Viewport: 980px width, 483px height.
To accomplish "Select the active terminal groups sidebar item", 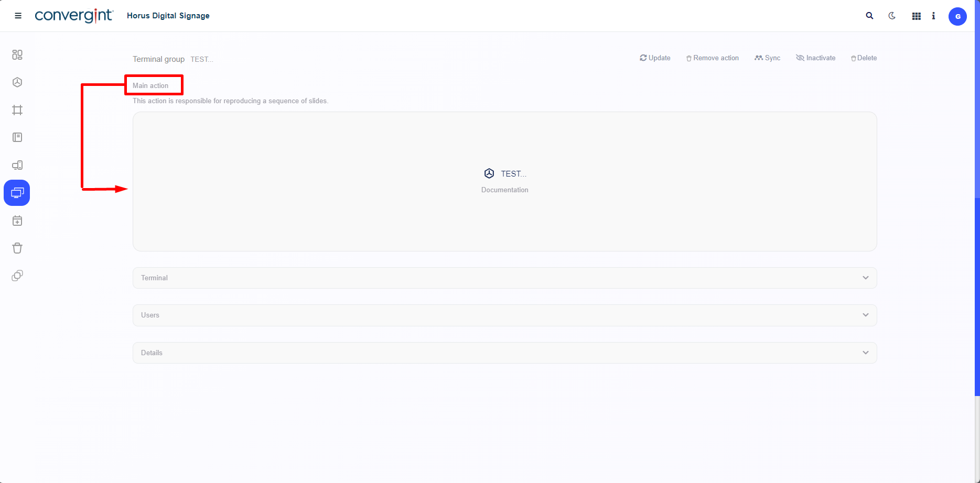I will pyautogui.click(x=17, y=193).
